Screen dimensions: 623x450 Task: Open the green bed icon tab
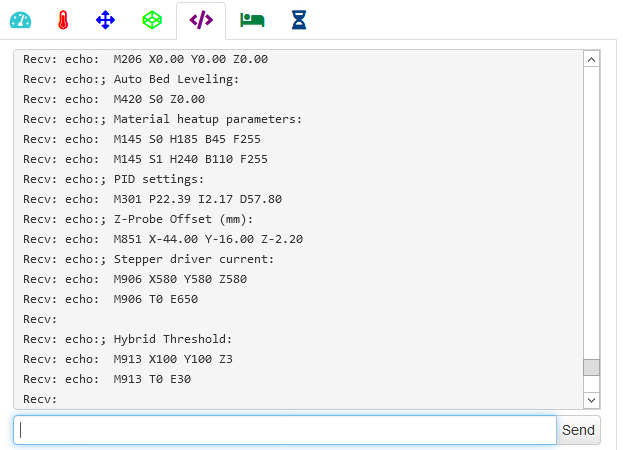(x=252, y=20)
